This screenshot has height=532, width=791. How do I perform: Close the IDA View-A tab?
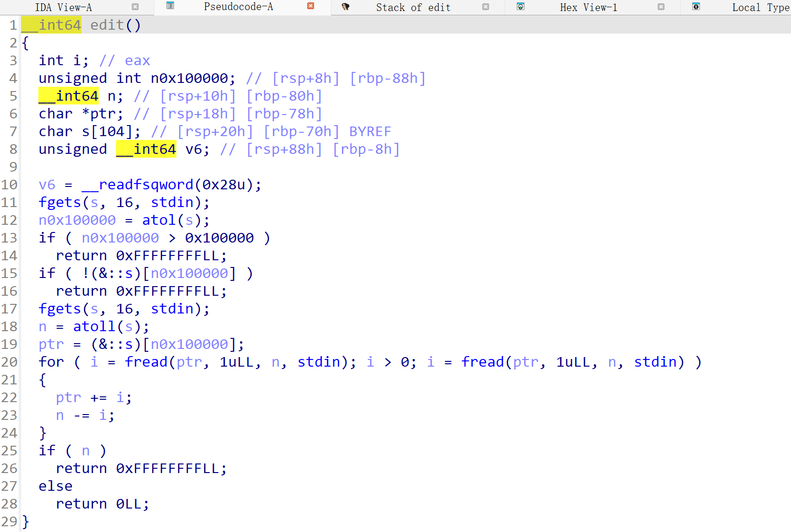pyautogui.click(x=135, y=7)
